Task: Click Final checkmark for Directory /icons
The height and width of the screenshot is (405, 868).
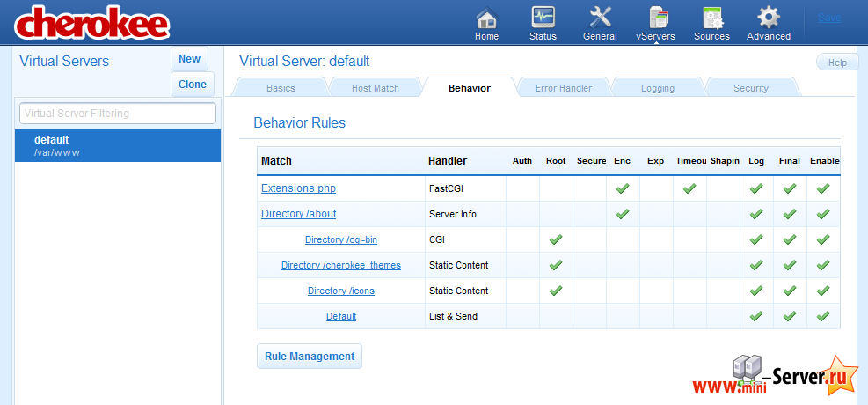Action: 790,291
